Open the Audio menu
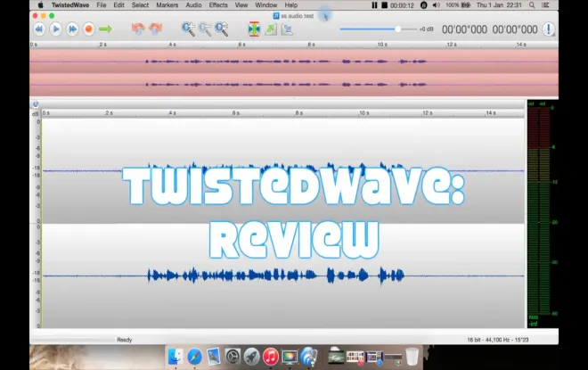588x370 pixels. point(193,4)
